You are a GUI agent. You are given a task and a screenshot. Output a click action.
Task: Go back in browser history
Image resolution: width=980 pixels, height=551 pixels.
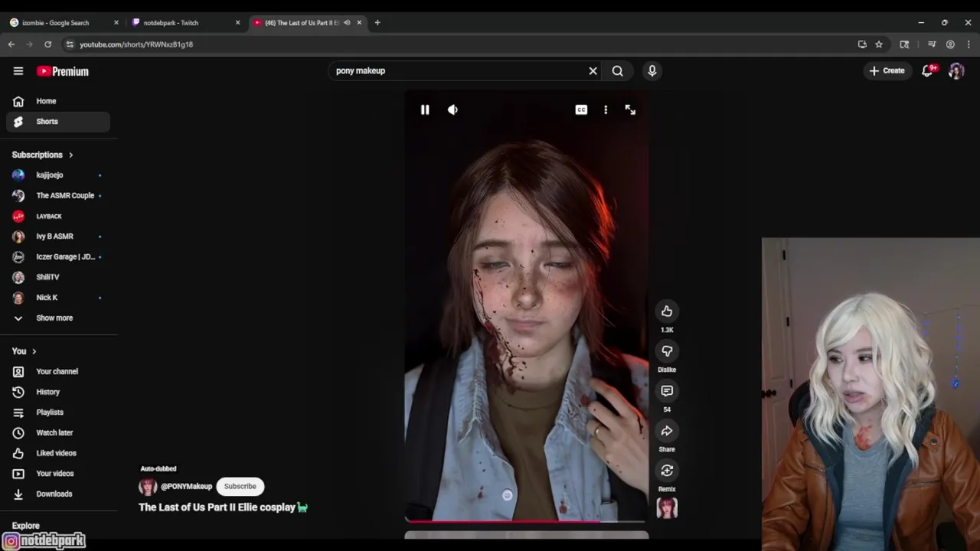tap(11, 44)
